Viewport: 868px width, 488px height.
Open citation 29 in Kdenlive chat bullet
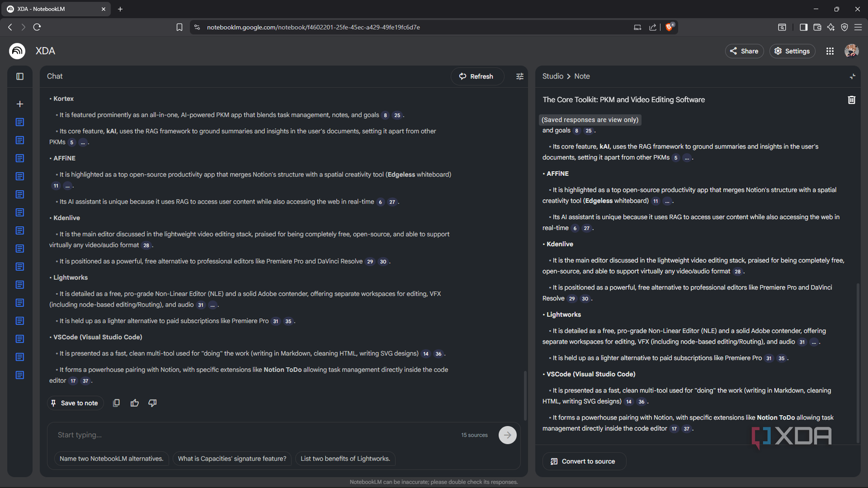tap(370, 262)
